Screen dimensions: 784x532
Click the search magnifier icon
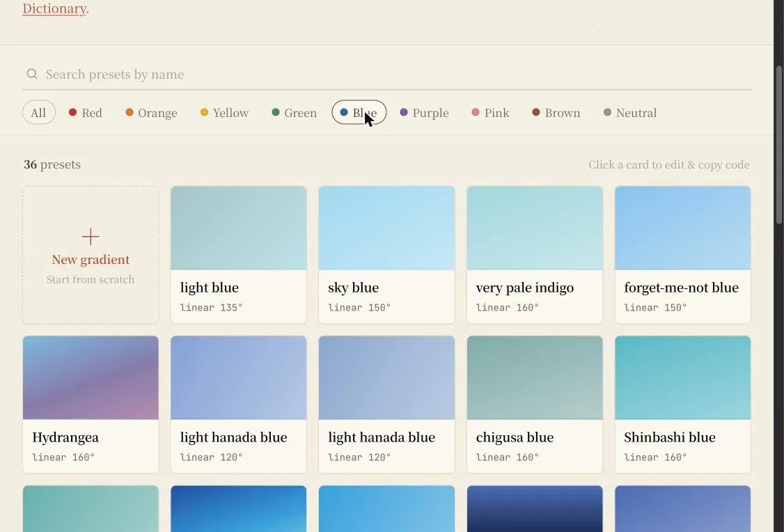[32, 74]
